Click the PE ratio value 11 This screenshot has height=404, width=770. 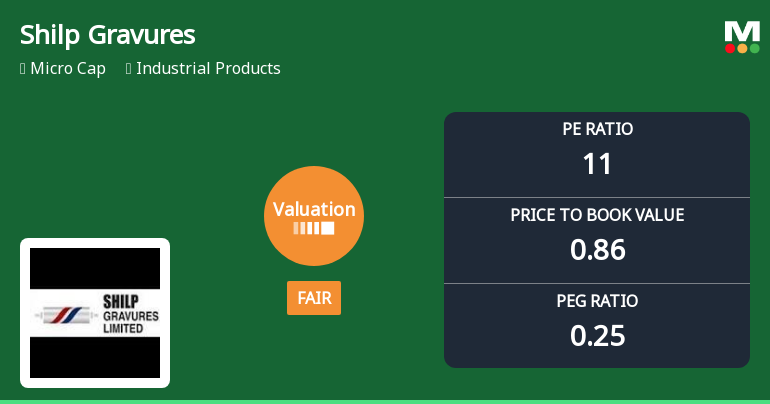(x=597, y=164)
